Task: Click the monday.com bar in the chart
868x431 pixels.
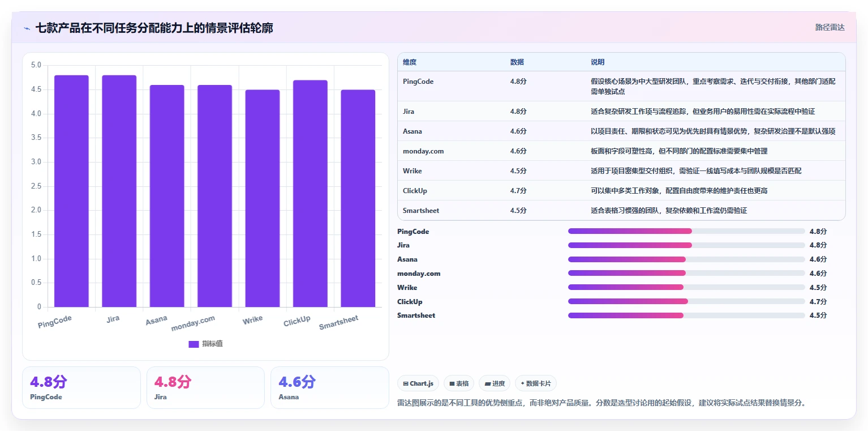Action: [x=214, y=196]
